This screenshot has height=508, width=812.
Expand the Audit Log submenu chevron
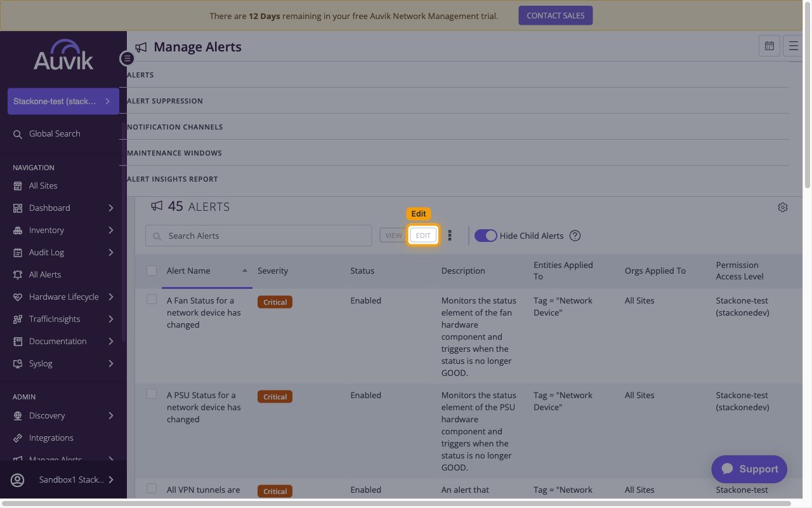111,253
